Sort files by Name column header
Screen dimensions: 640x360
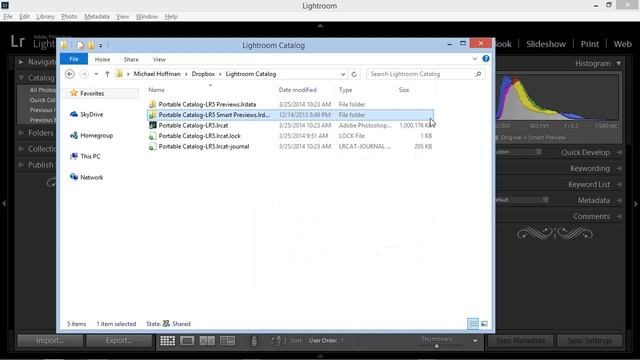point(156,90)
